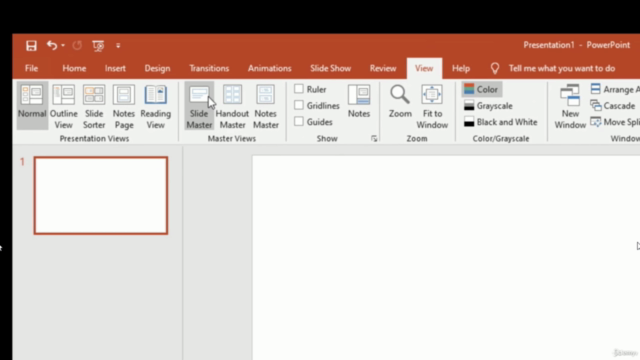Click Fit to Window
This screenshot has height=360, width=640.
coord(432,106)
